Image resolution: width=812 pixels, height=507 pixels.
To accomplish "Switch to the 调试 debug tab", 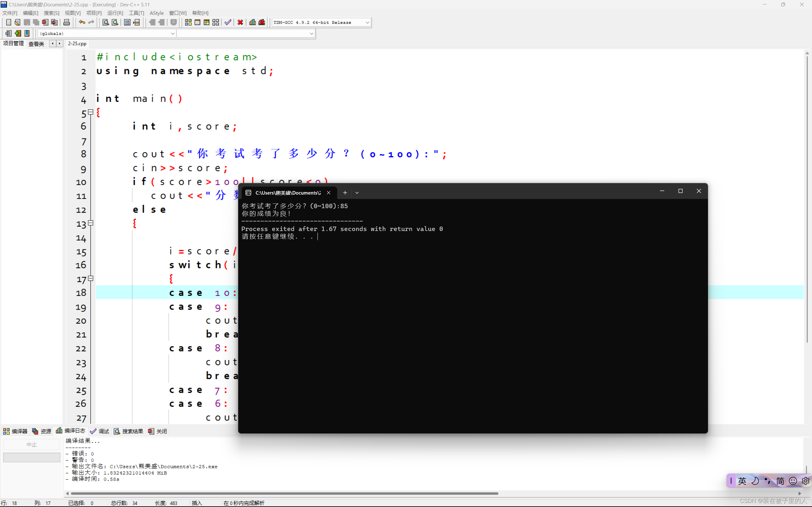I will (100, 431).
